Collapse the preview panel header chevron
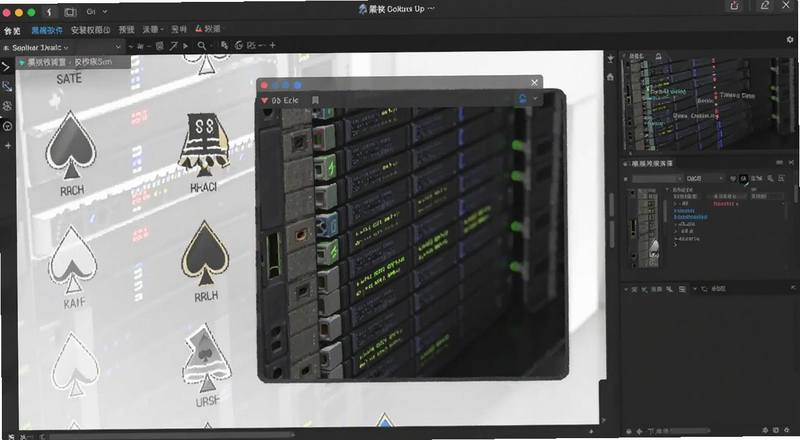The image size is (800, 440). (624, 56)
